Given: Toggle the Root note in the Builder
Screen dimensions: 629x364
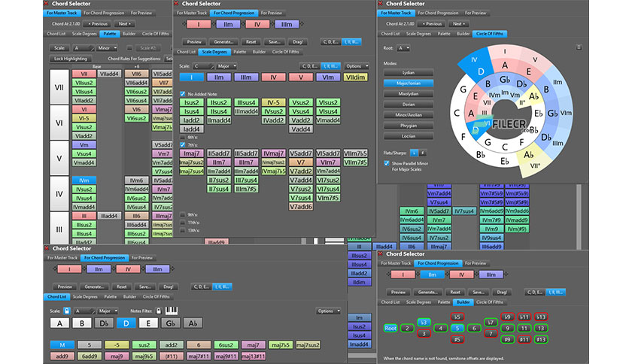Looking at the screenshot, I should 390,328.
